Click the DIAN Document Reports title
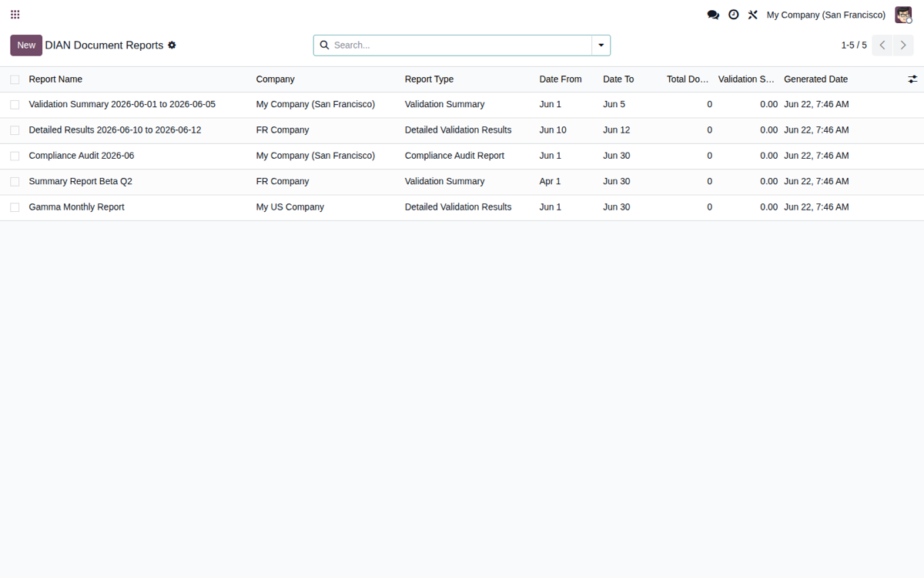 pyautogui.click(x=104, y=45)
